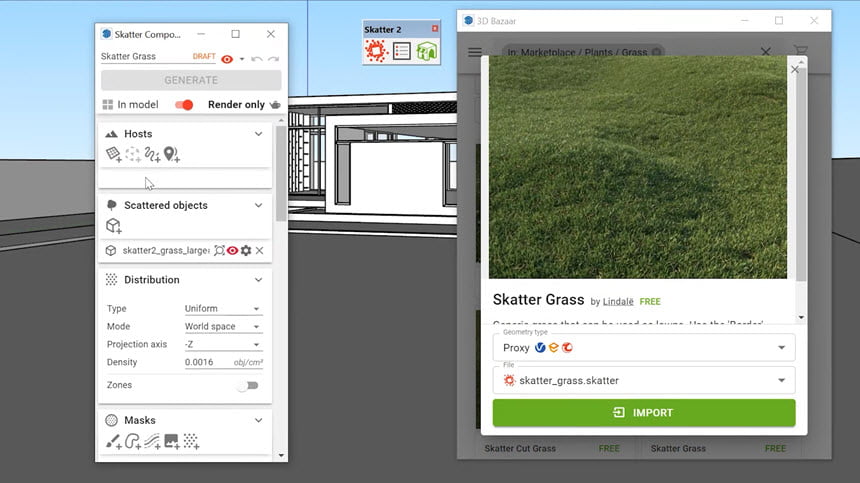860x483 pixels.
Task: Open the Projection axis dropdown
Action: (x=223, y=344)
